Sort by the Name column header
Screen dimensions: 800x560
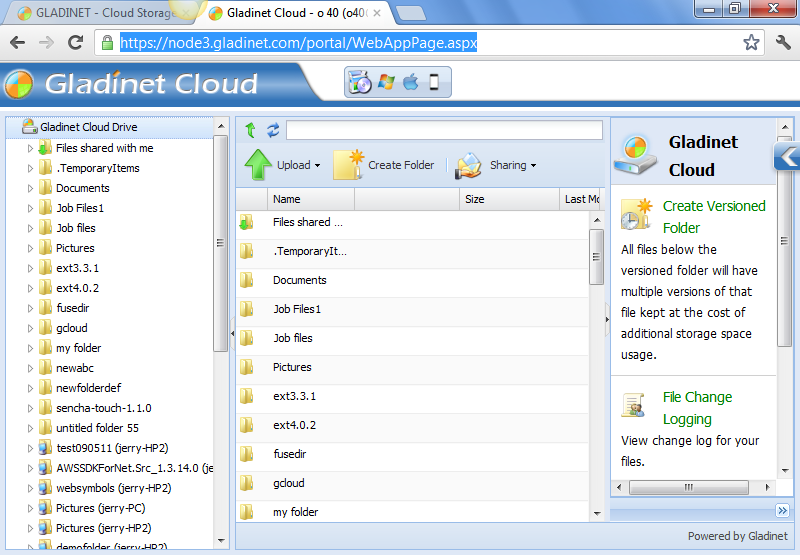pyautogui.click(x=311, y=199)
